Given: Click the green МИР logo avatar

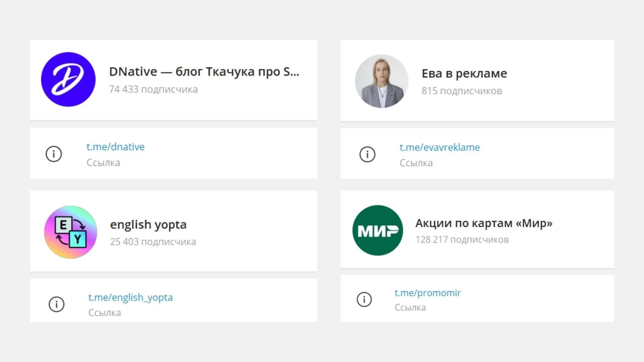Looking at the screenshot, I should [378, 230].
